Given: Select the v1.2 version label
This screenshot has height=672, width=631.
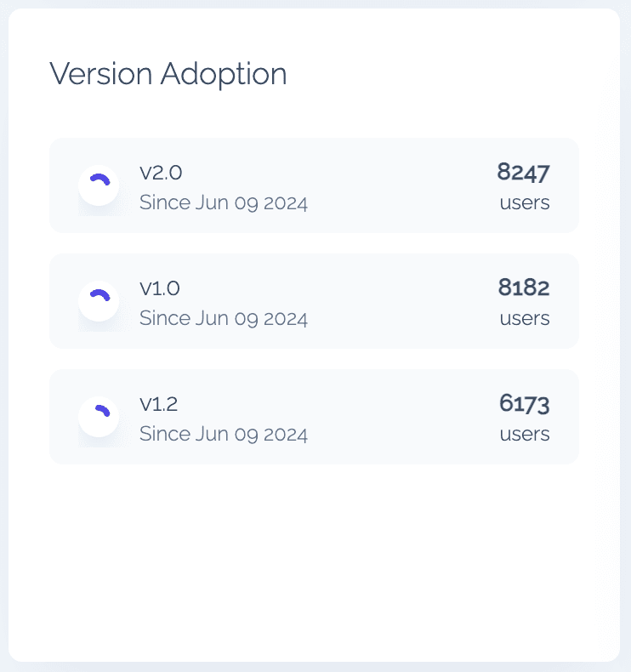Looking at the screenshot, I should click(x=159, y=404).
